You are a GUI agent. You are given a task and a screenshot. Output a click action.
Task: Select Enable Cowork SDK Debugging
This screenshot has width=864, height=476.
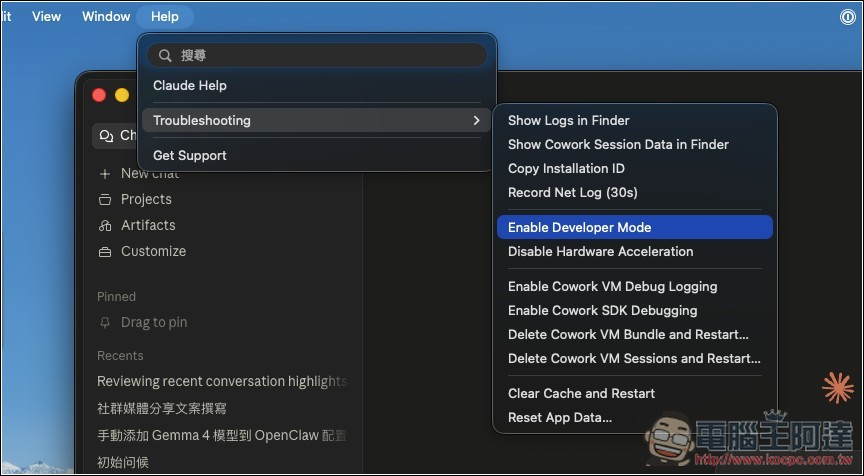tap(603, 310)
